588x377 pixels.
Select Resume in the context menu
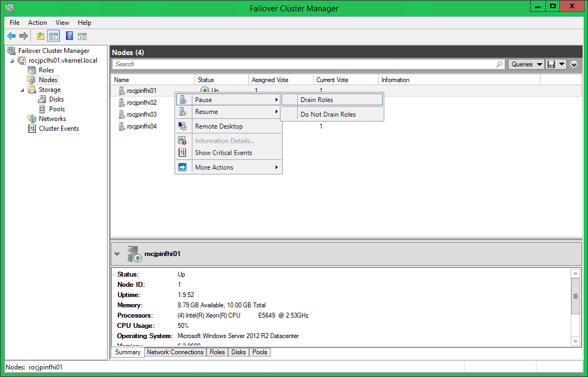[229, 112]
